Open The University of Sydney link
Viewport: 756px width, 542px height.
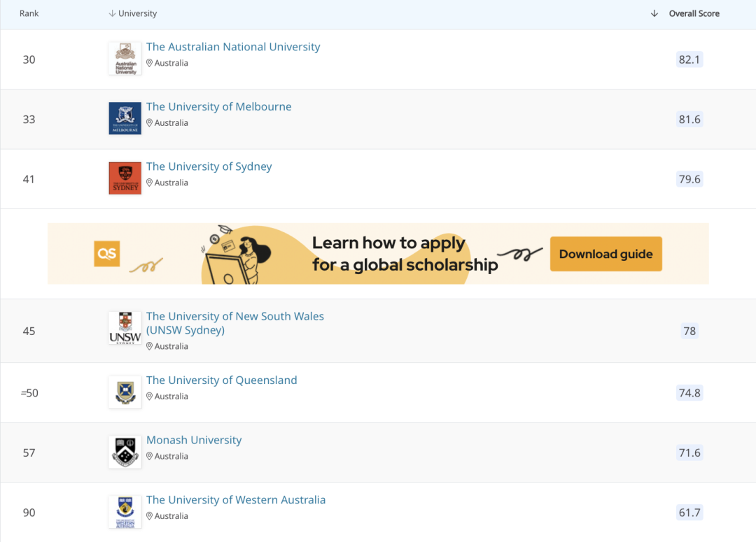[x=209, y=166]
